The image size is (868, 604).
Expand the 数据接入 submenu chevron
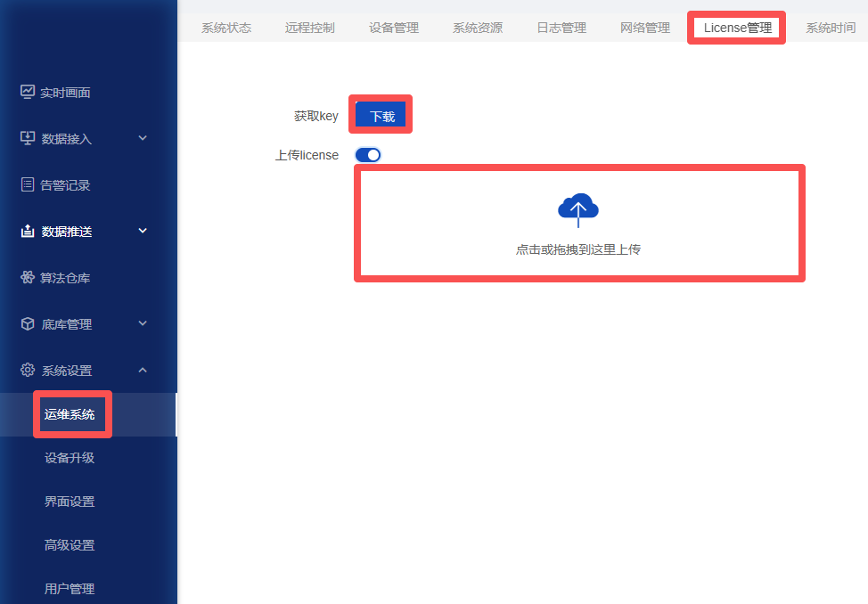point(143,138)
